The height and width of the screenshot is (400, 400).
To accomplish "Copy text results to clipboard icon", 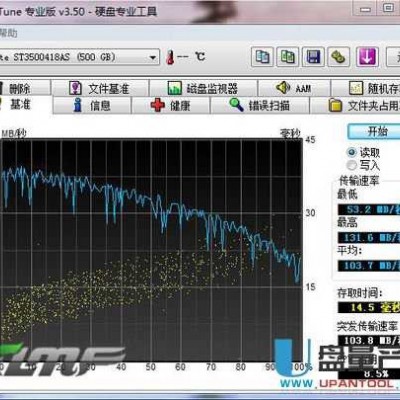I will point(262,57).
